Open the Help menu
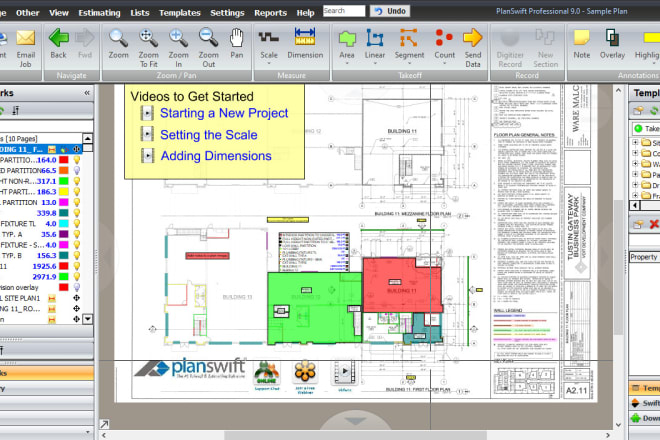Screen dimensions: 660x440 click(305, 13)
